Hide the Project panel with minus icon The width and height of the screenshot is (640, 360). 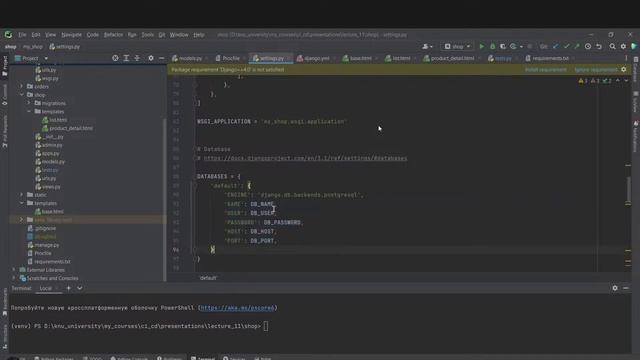tap(162, 58)
